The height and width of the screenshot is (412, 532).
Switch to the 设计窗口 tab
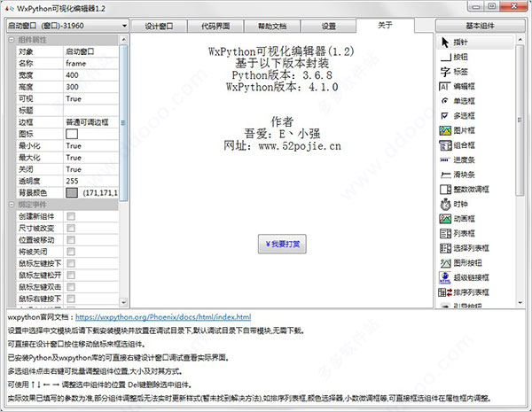pos(159,26)
